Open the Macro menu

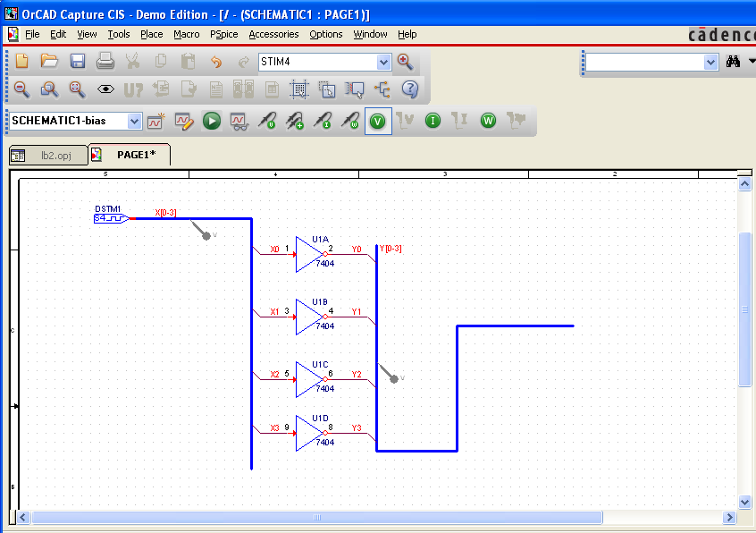pos(187,34)
